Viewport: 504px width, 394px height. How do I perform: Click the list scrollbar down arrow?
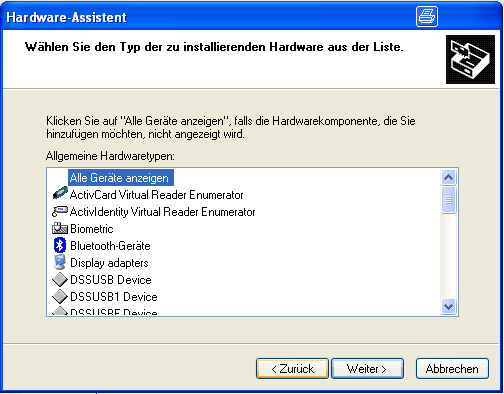tap(448, 306)
